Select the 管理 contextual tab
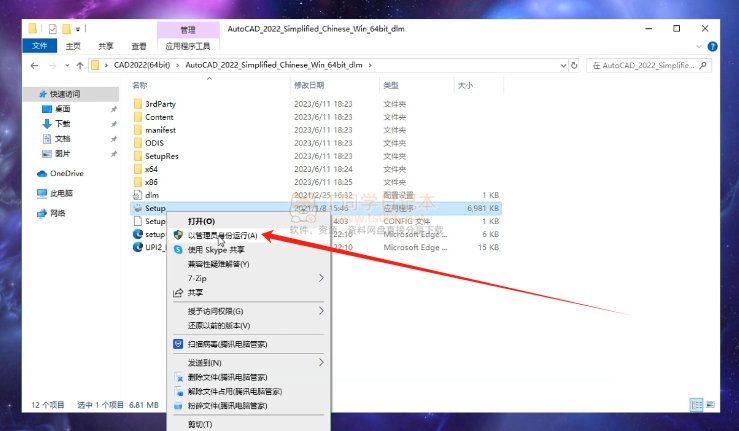This screenshot has height=431, width=739. coord(188,30)
